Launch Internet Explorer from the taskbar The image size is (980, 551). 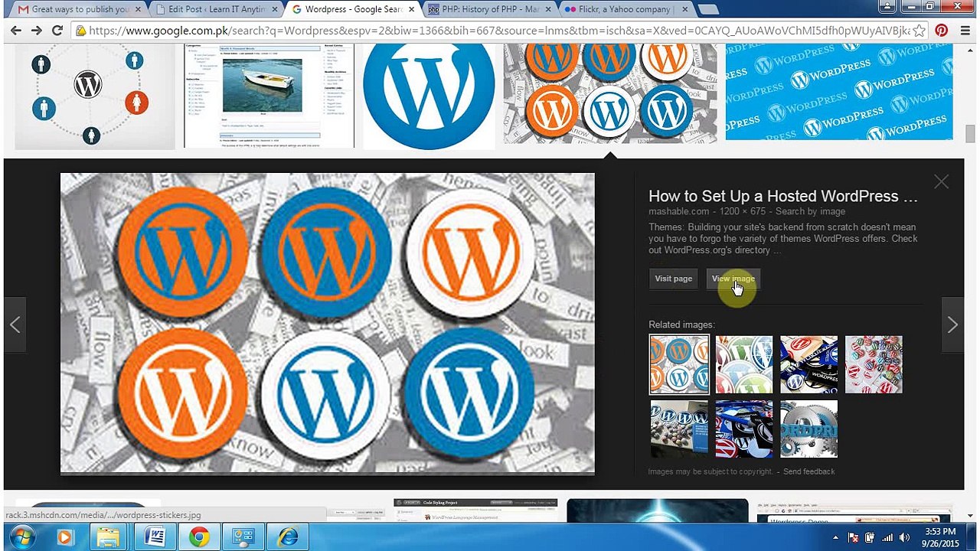288,537
